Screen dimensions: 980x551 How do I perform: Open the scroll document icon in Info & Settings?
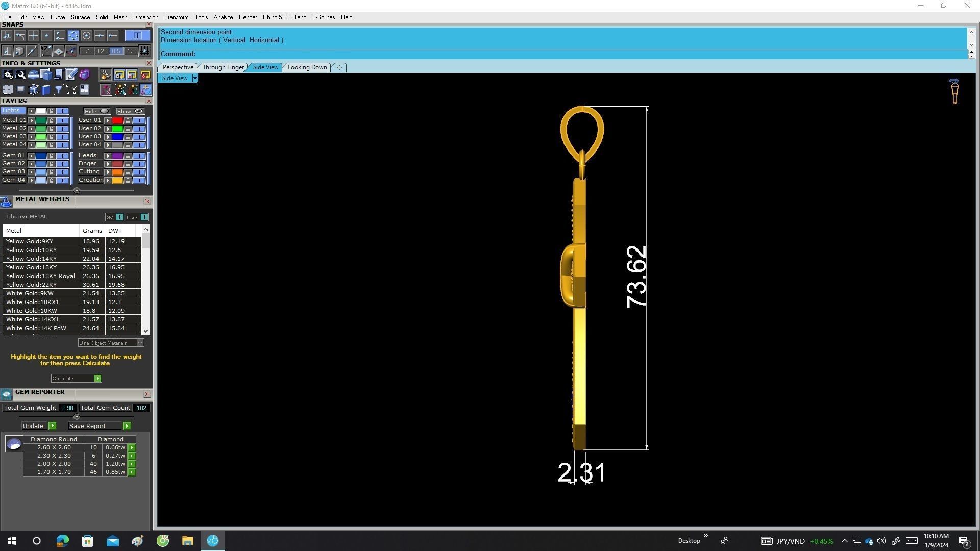tap(59, 75)
